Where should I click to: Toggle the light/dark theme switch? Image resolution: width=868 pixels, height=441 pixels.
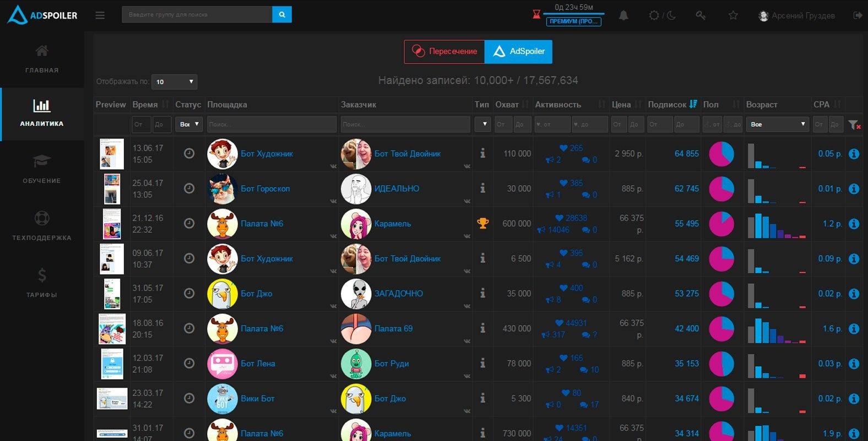click(662, 15)
